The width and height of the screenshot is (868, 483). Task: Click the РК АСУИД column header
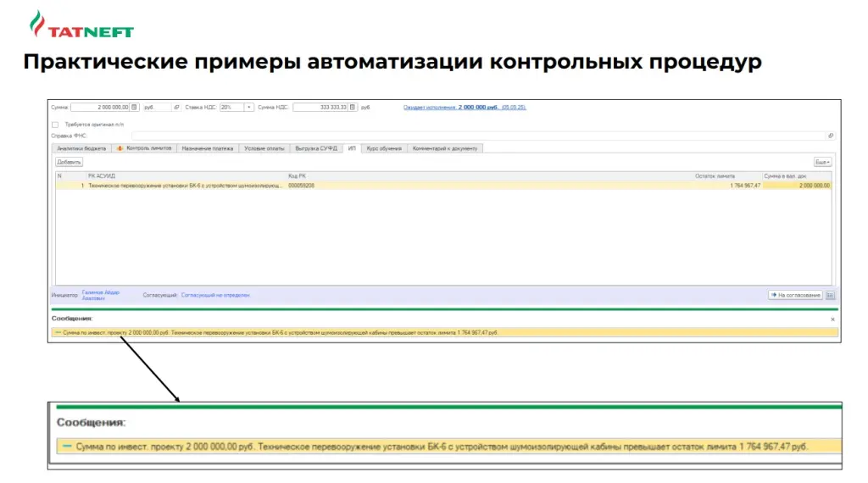tap(186, 176)
